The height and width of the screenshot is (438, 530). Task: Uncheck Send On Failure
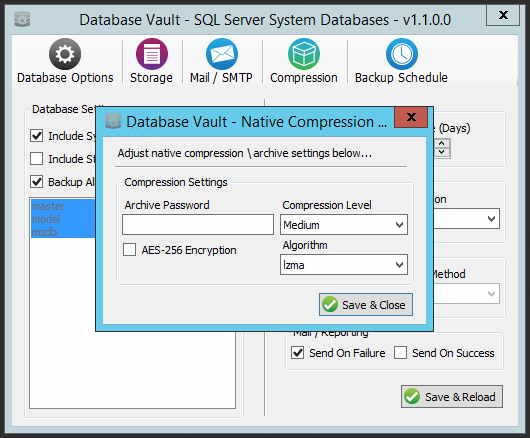point(297,352)
